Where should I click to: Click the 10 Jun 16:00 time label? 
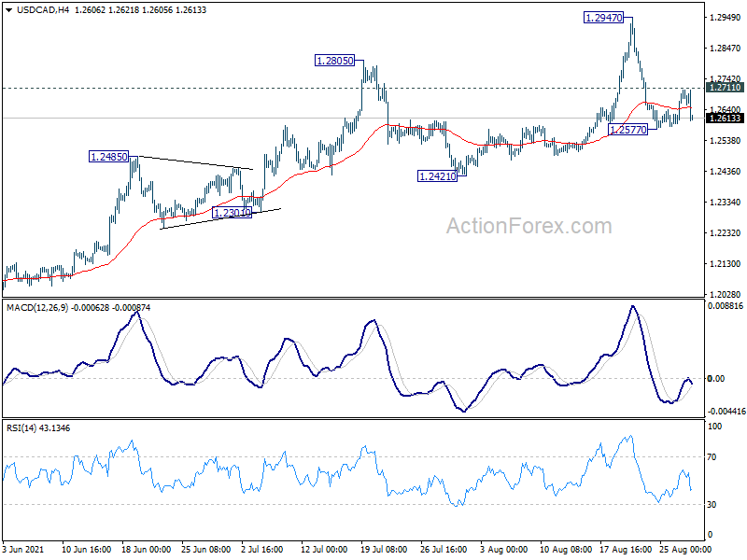point(86,549)
